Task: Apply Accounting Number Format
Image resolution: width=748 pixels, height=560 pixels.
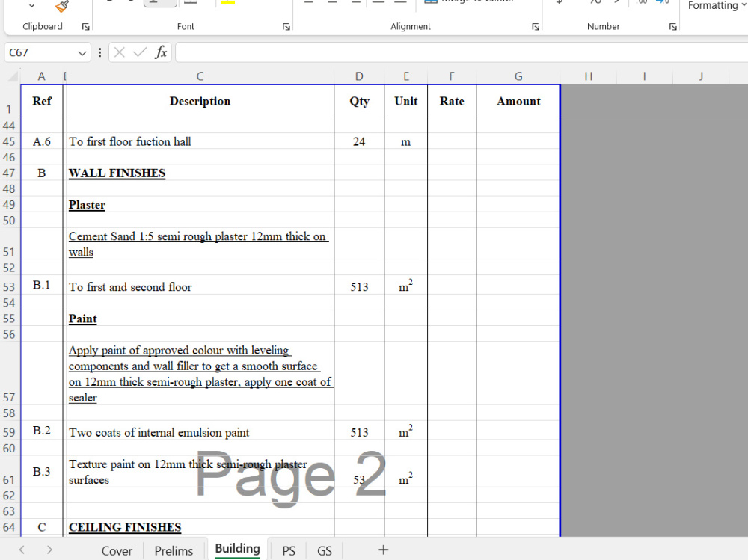Action: (x=560, y=4)
